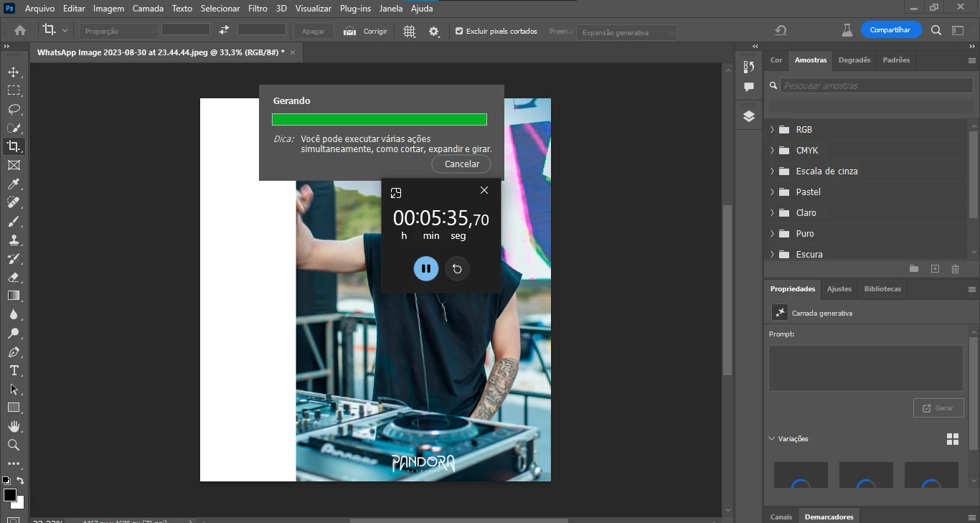Swap crop width and height values
980x523 pixels.
pos(224,30)
